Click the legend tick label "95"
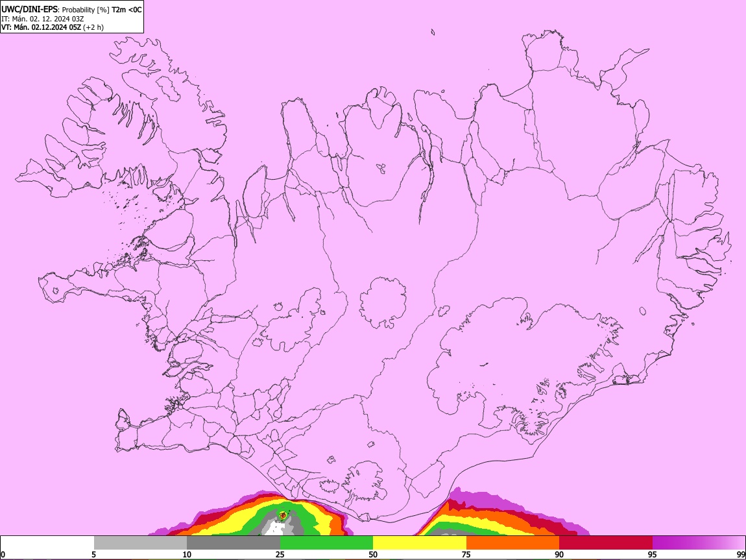746x560 pixels. 653,554
